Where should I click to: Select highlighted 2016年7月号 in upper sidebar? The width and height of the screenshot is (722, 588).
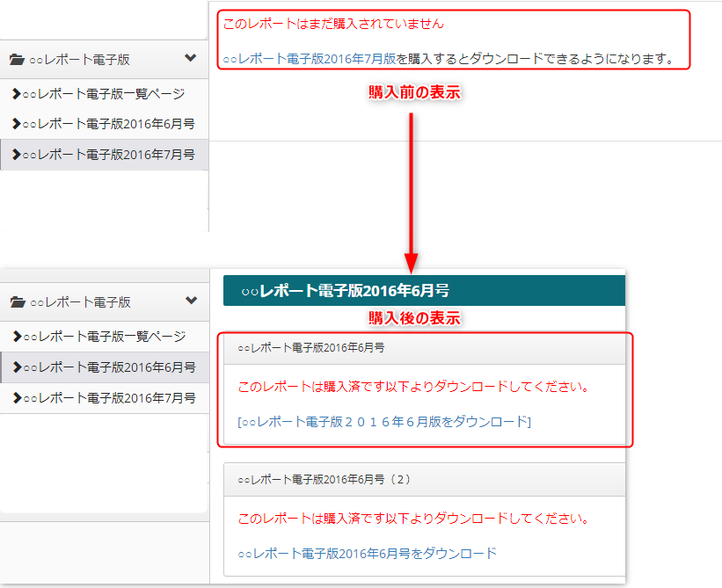tap(104, 155)
